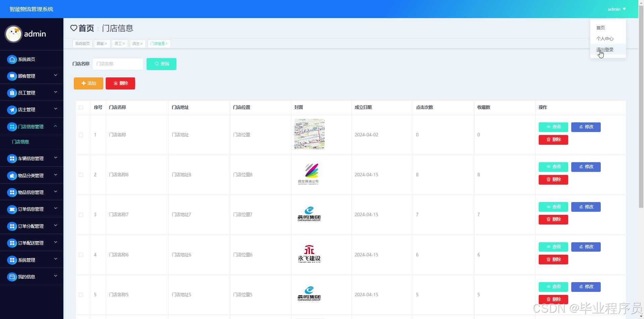The height and width of the screenshot is (319, 644).
Task: Click the 查询 search button
Action: [161, 64]
